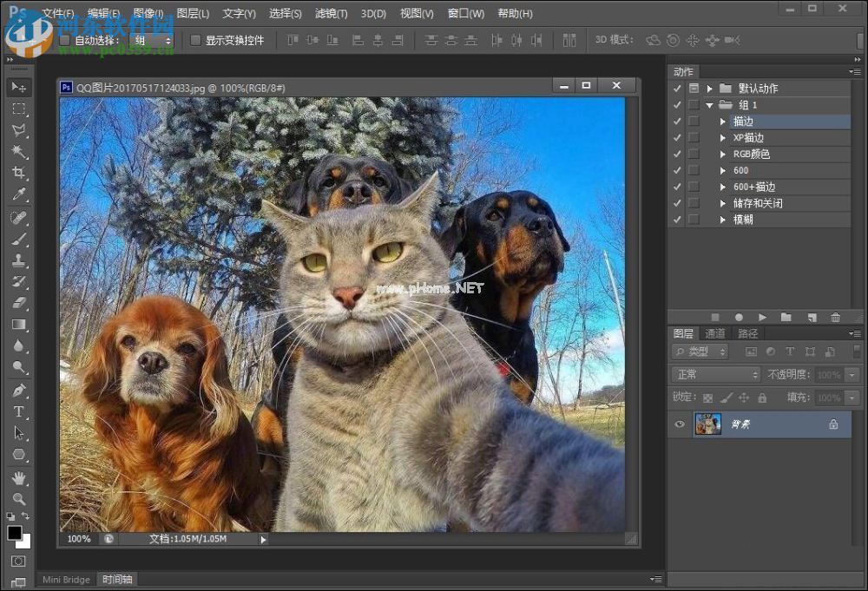Select the Pen tool
This screenshot has width=868, height=591.
[x=19, y=390]
